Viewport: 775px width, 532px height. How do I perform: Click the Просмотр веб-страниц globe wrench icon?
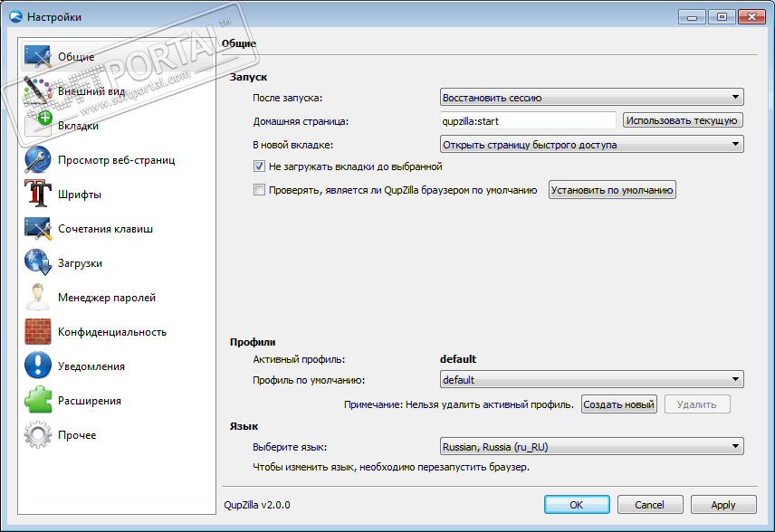[x=38, y=159]
